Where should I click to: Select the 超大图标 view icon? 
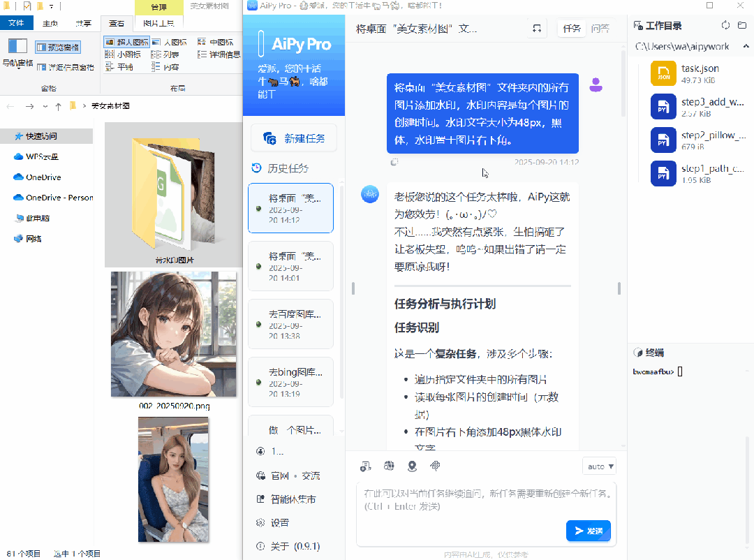coord(126,42)
